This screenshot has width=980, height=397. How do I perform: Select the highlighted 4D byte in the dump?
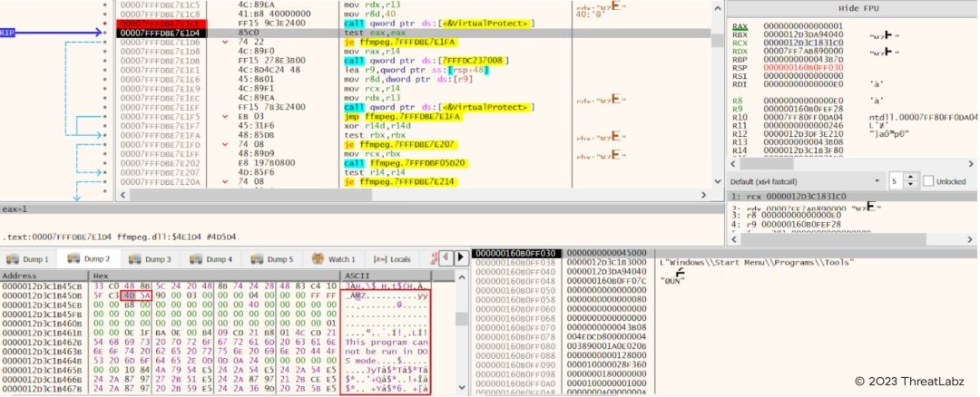coord(129,295)
